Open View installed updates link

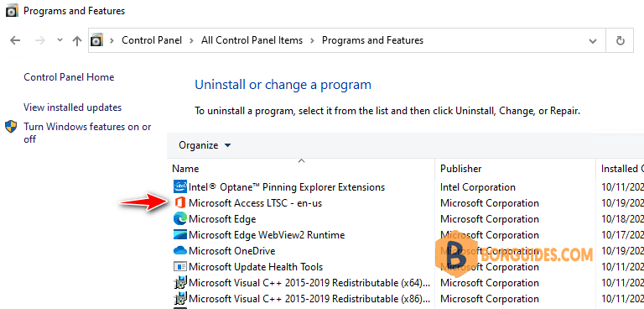pos(73,107)
